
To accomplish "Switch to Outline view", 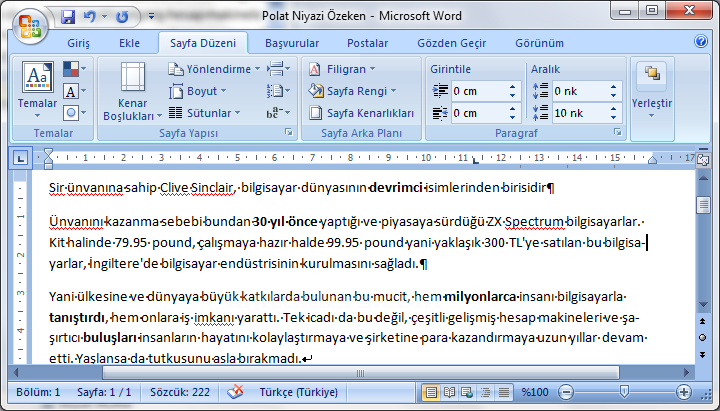I will click(485, 393).
